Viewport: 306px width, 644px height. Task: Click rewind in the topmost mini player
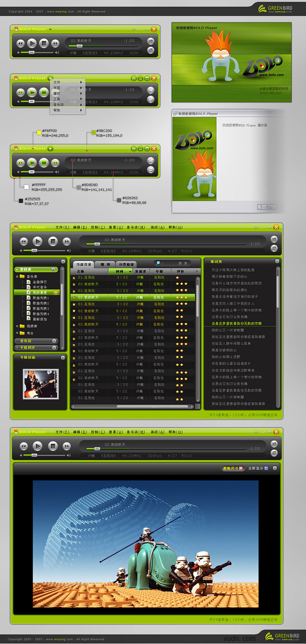[x=20, y=43]
